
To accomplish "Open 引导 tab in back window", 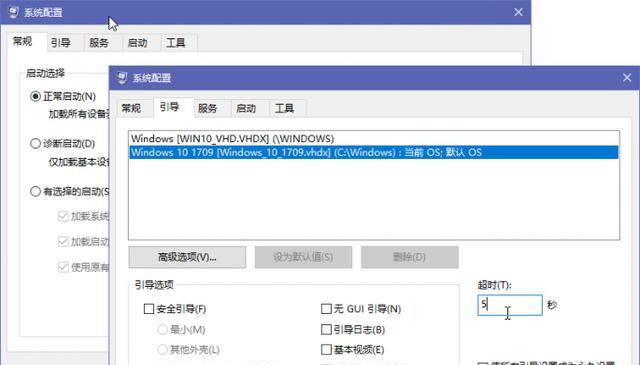I will [60, 43].
